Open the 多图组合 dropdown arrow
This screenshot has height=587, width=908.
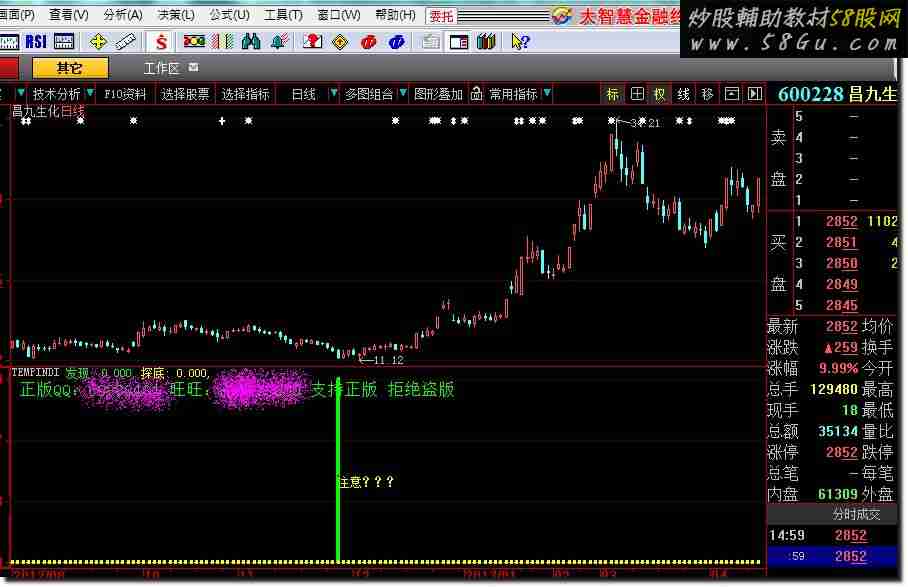click(403, 93)
